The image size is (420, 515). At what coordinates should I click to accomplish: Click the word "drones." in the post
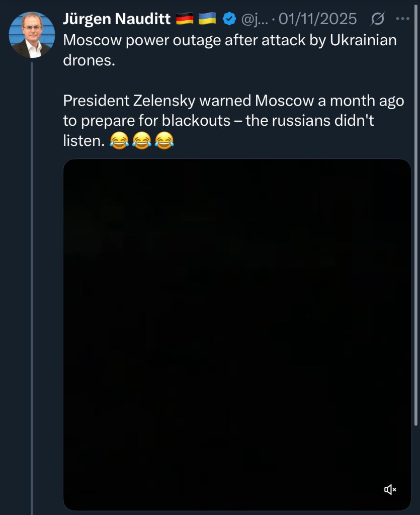86,60
